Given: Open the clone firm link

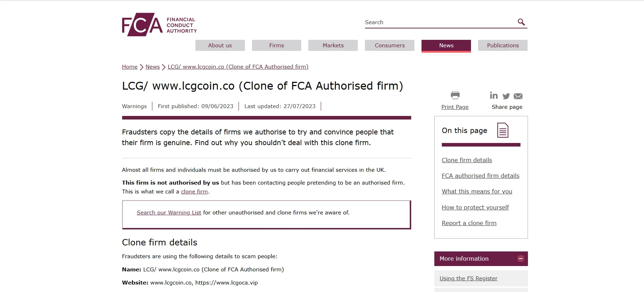Looking at the screenshot, I should [194, 192].
